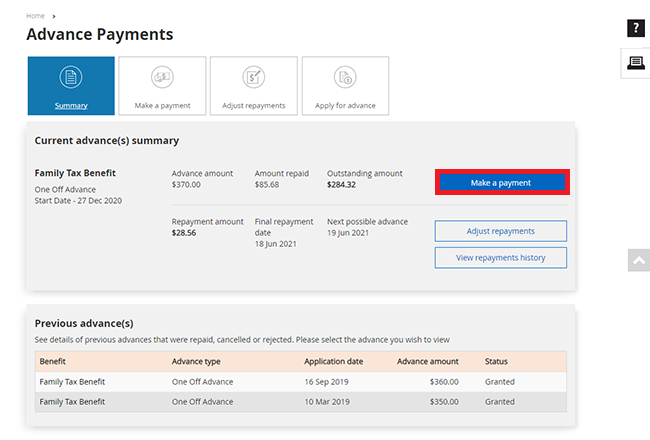Click the print icon on right side
Viewport: 650px width, 440px height.
click(x=636, y=63)
